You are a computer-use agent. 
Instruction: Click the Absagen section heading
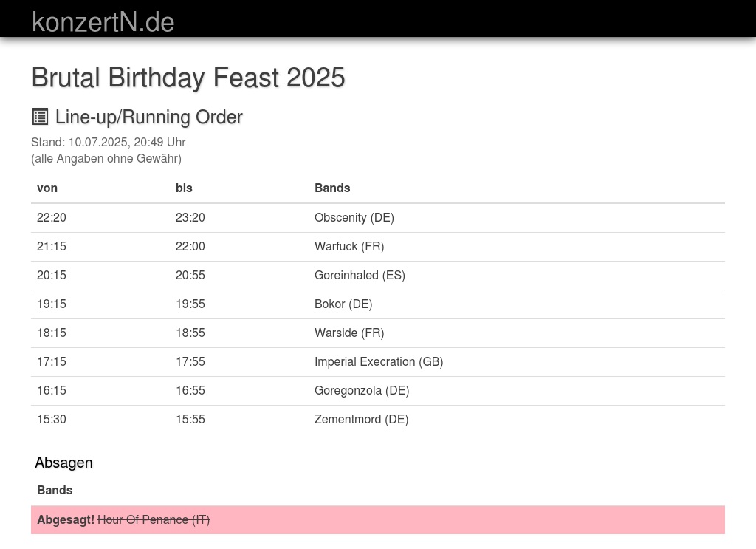63,463
